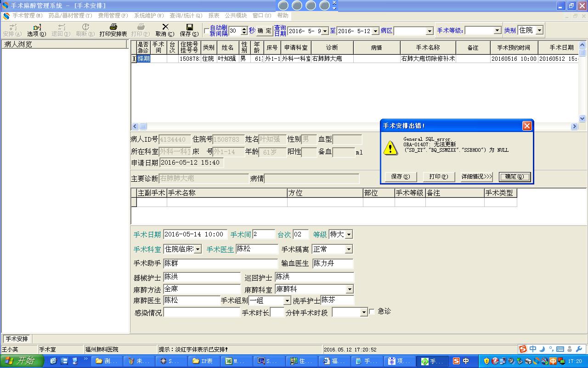
Task: Click the 刷新 (Refresh) toolbar icon
Action: click(85, 28)
